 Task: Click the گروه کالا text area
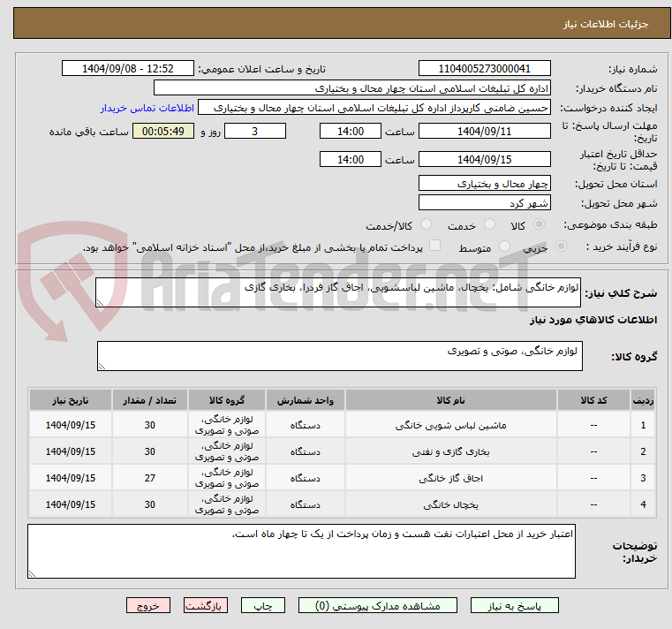coord(339,356)
